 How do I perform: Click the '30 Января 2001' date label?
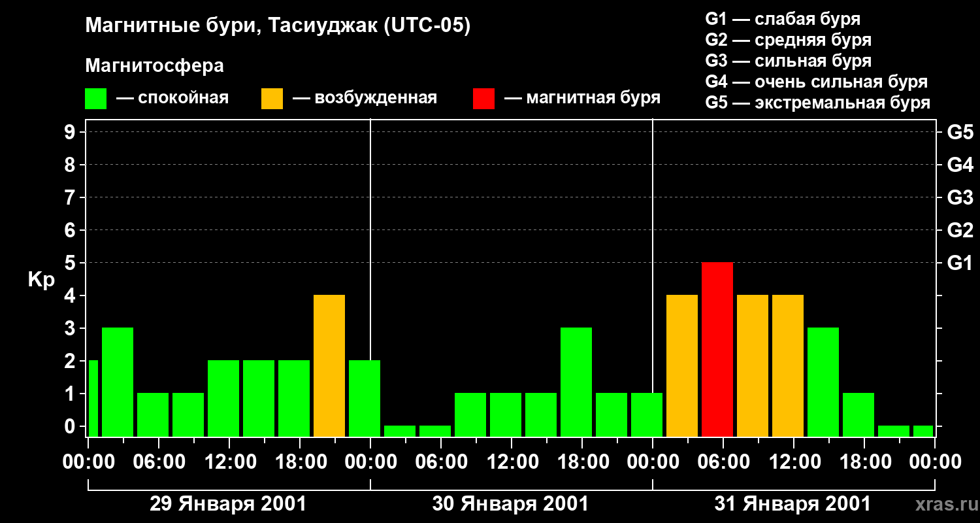pos(511,504)
